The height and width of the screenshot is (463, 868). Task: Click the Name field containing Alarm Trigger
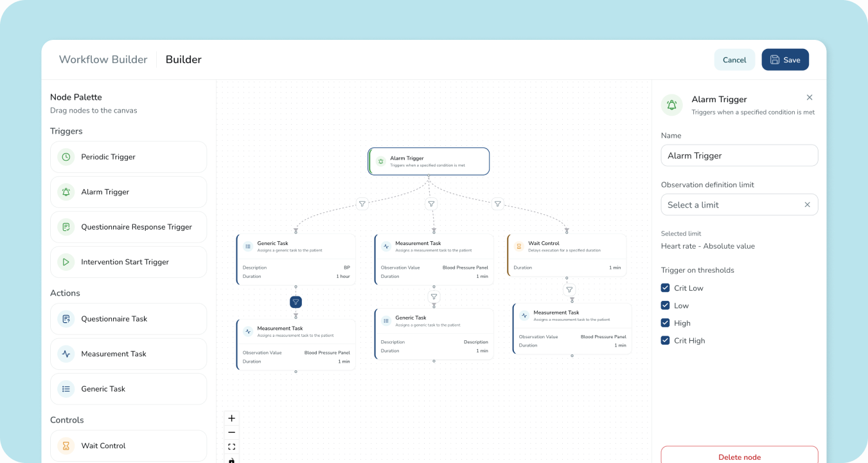coord(740,156)
